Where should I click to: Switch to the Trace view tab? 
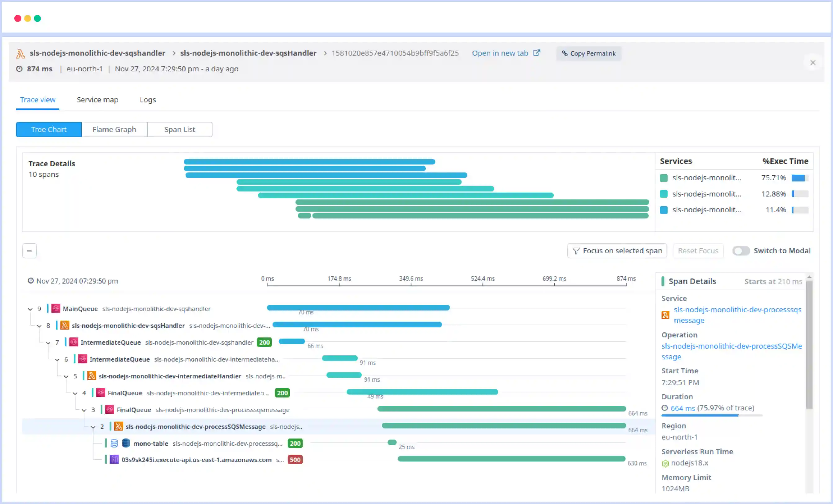[x=38, y=100]
